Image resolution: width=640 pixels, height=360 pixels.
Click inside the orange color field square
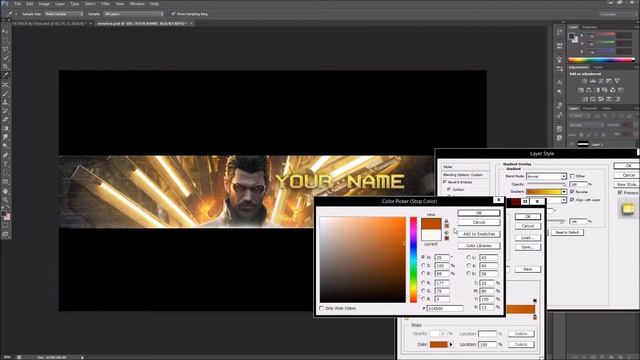[362, 260]
